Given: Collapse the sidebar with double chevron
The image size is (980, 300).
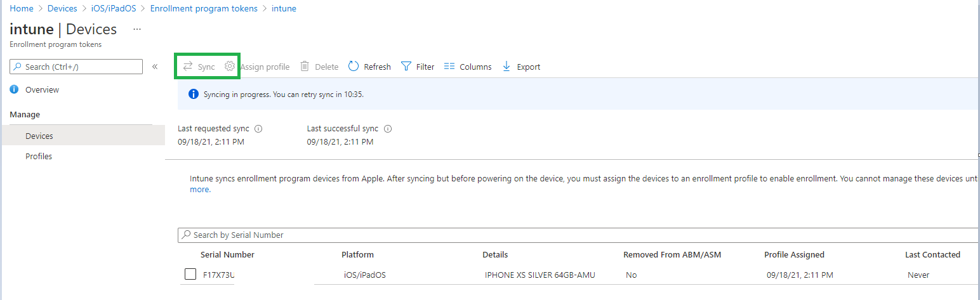Looking at the screenshot, I should (x=155, y=67).
